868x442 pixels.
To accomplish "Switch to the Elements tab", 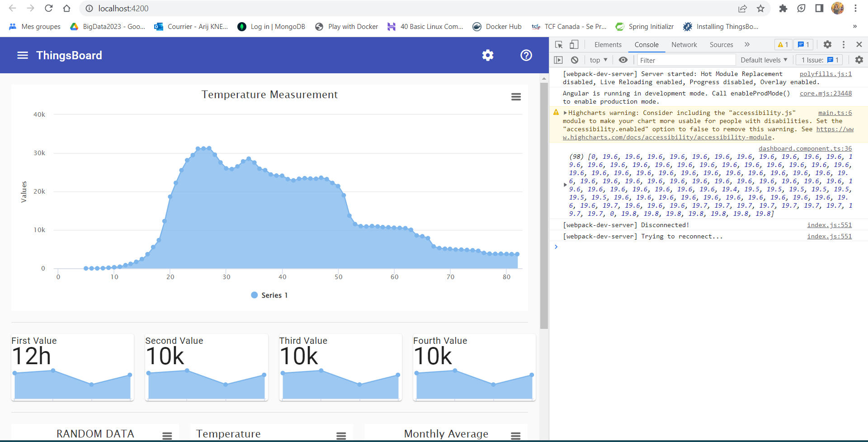I will (608, 44).
